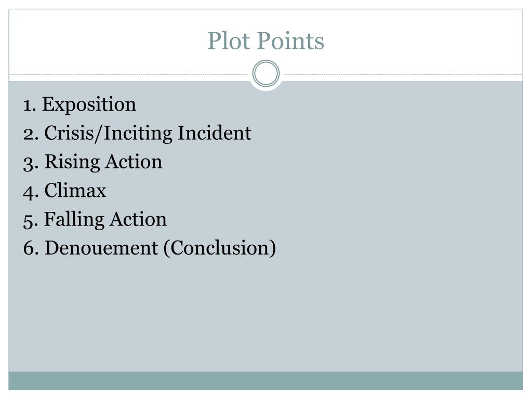Viewport: 532px width, 399px height.
Task: Click the decorative circle ornament below title
Action: tap(266, 73)
